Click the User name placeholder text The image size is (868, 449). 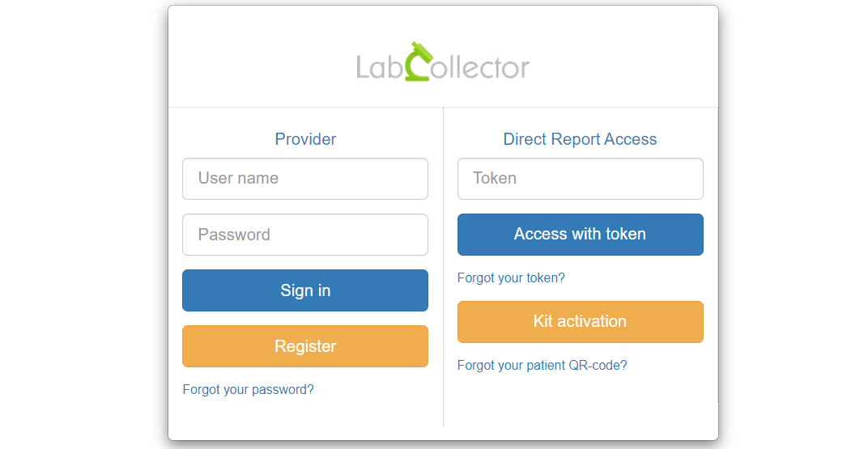coord(238,178)
